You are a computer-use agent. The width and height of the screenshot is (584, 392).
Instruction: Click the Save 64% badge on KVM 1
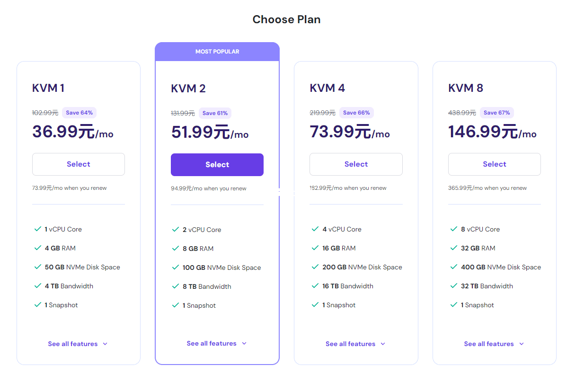79,113
